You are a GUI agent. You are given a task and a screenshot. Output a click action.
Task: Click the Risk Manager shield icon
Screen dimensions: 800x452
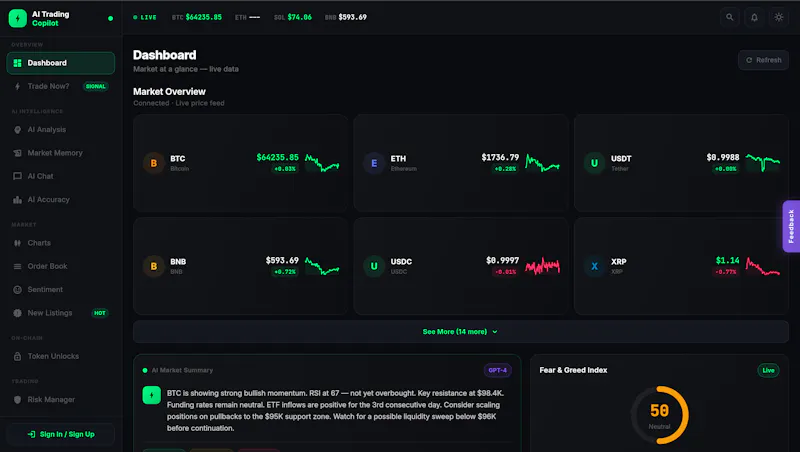pyautogui.click(x=17, y=399)
